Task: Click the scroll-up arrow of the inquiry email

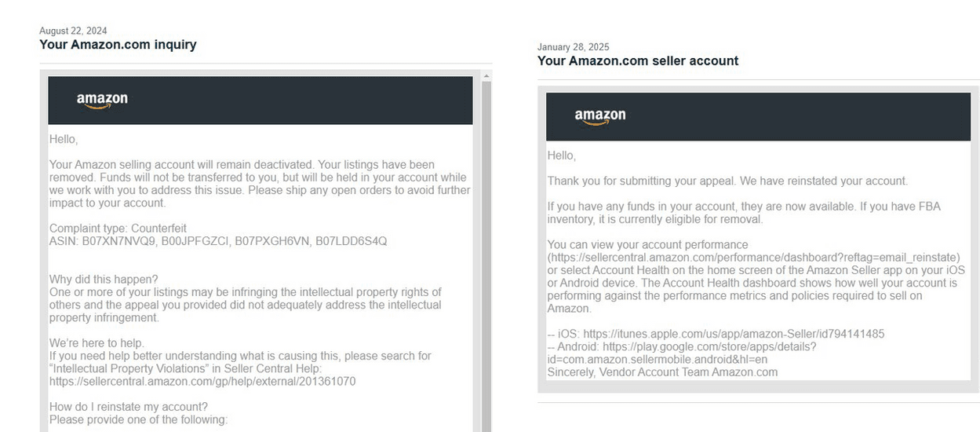Action: pos(486,76)
